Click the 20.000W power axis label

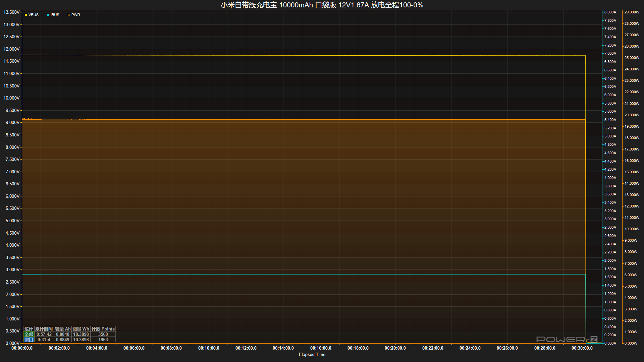632,115
